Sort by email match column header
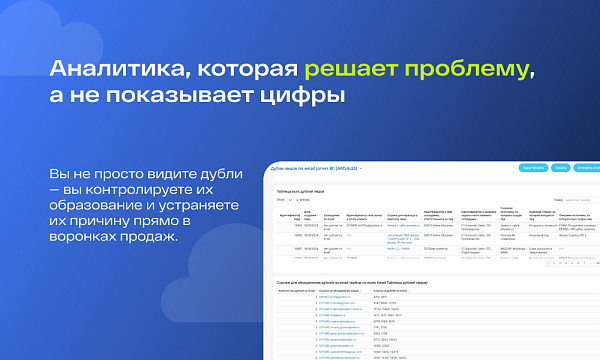600x360 pixels. 332,217
